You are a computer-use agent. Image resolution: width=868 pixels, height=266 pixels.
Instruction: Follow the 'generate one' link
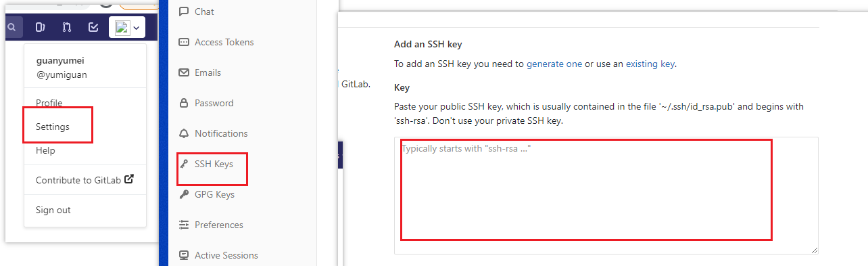(x=554, y=64)
